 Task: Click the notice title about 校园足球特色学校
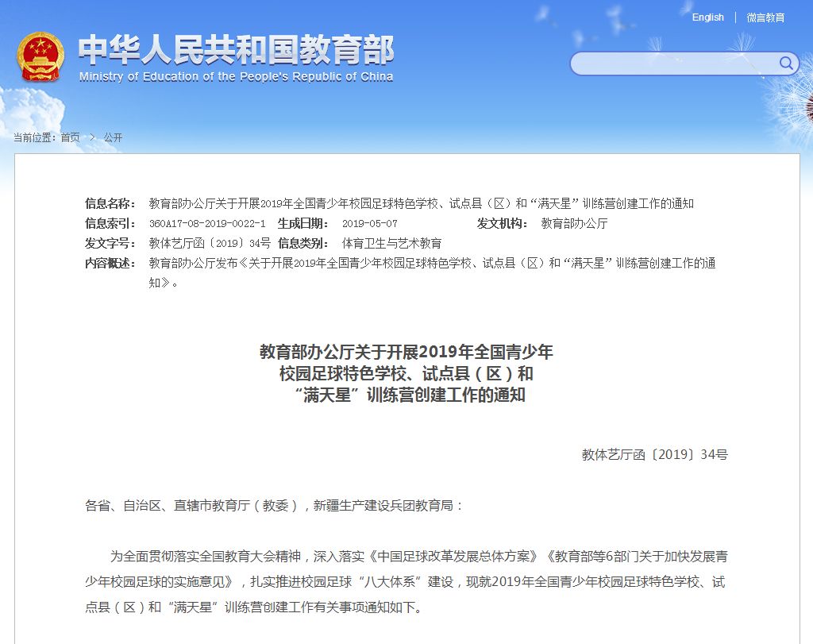(x=421, y=202)
